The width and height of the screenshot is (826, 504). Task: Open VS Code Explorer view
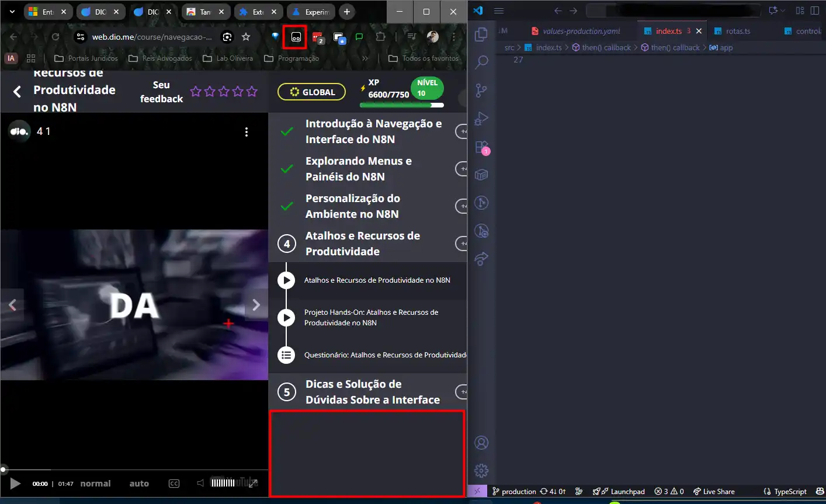(481, 34)
